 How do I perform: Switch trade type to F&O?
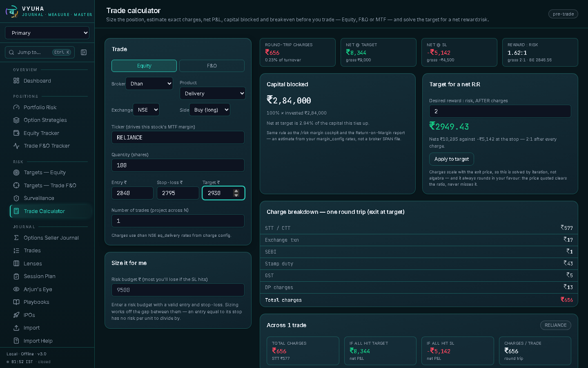point(212,66)
